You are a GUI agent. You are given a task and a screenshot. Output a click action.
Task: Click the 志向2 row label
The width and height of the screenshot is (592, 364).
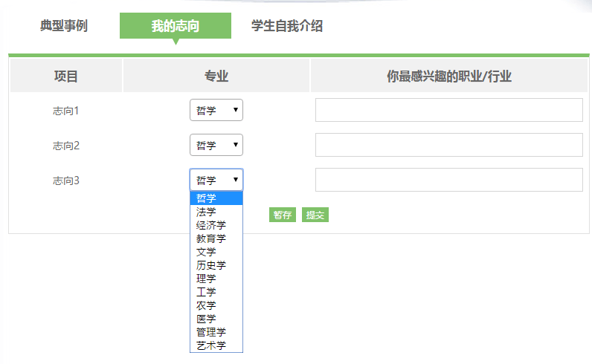pyautogui.click(x=66, y=146)
